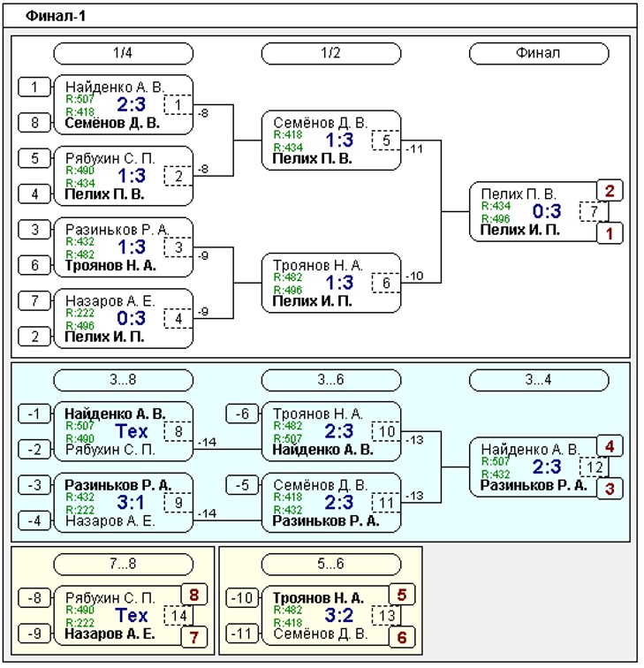
Task: Click the Финал-1 title at the top
Action: 56,16
